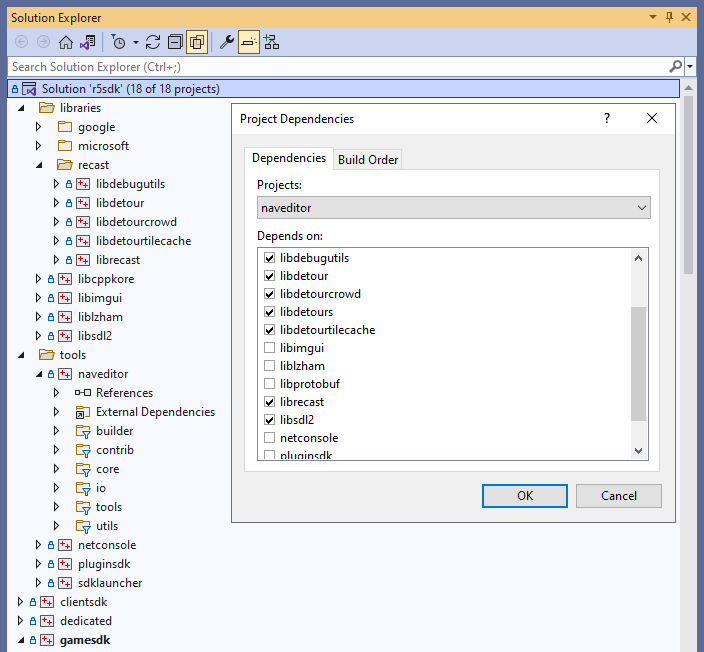Click the dependency list scrollbar thumb

coord(638,364)
